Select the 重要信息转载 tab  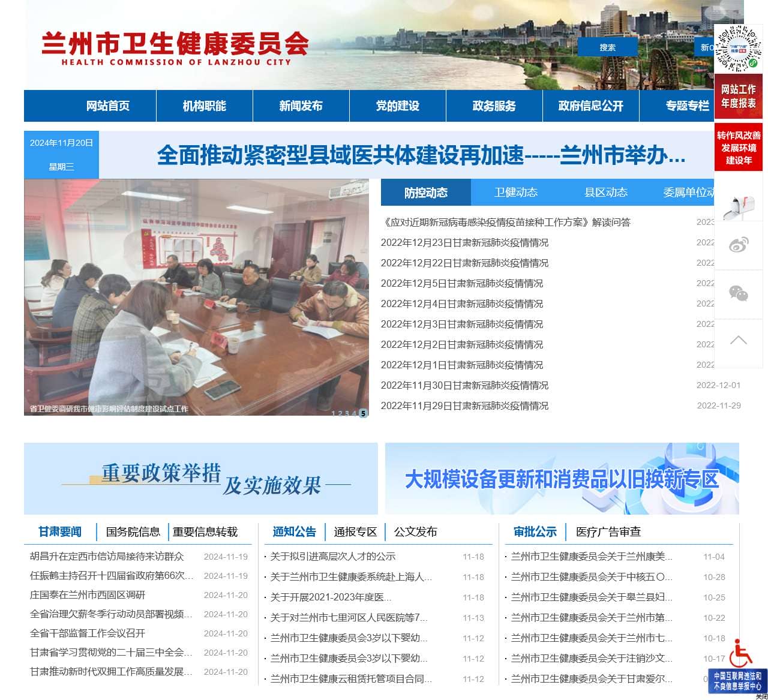[205, 532]
